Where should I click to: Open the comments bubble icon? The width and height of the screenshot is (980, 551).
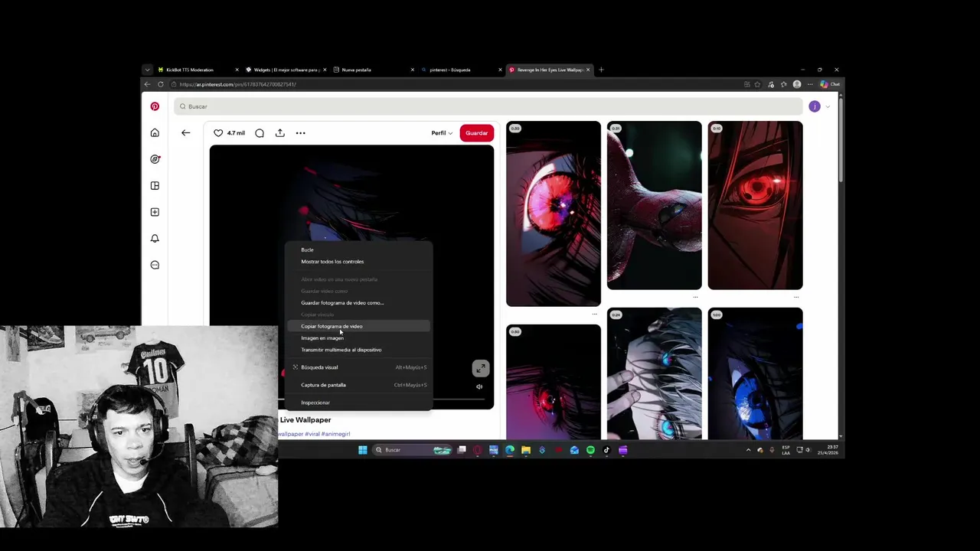tap(260, 133)
